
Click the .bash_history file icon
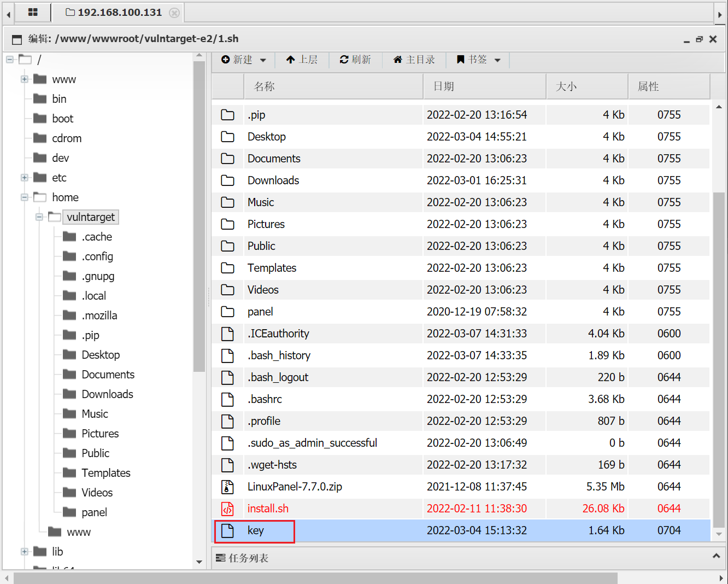point(227,355)
